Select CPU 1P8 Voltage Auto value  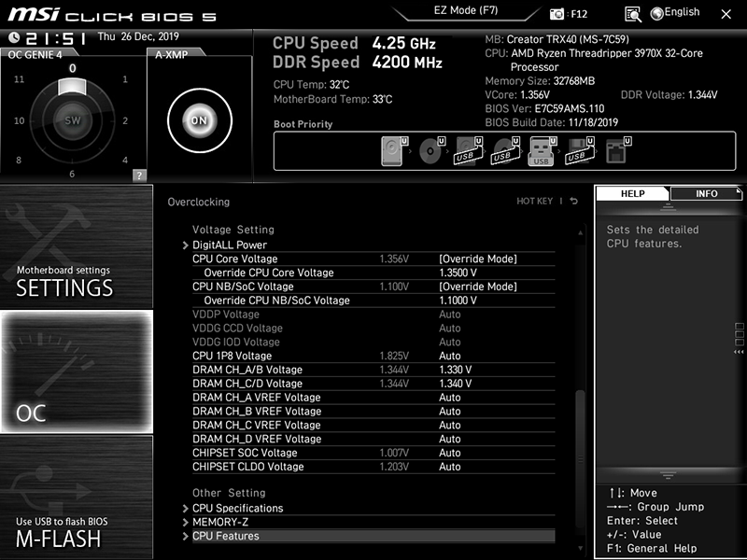[x=450, y=356]
